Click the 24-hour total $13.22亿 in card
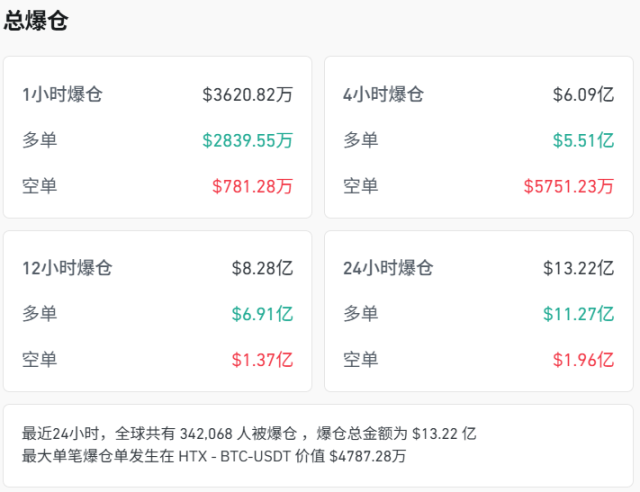 click(578, 268)
